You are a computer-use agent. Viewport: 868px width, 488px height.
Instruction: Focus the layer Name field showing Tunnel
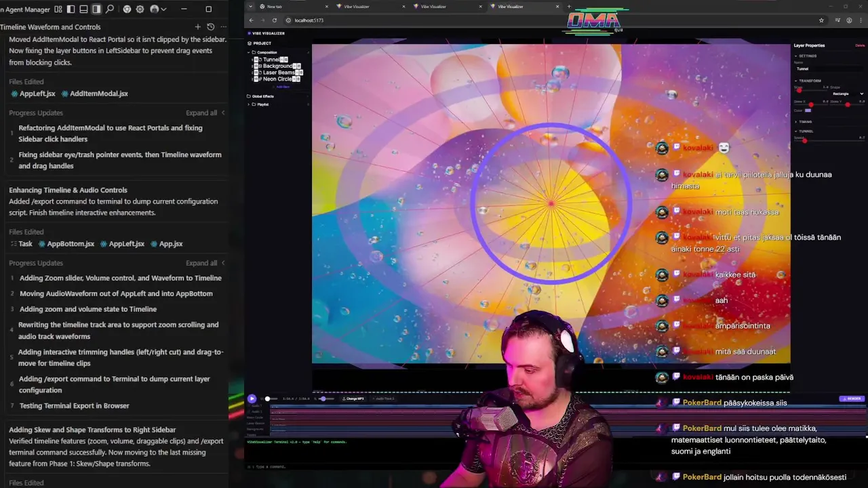[829, 68]
